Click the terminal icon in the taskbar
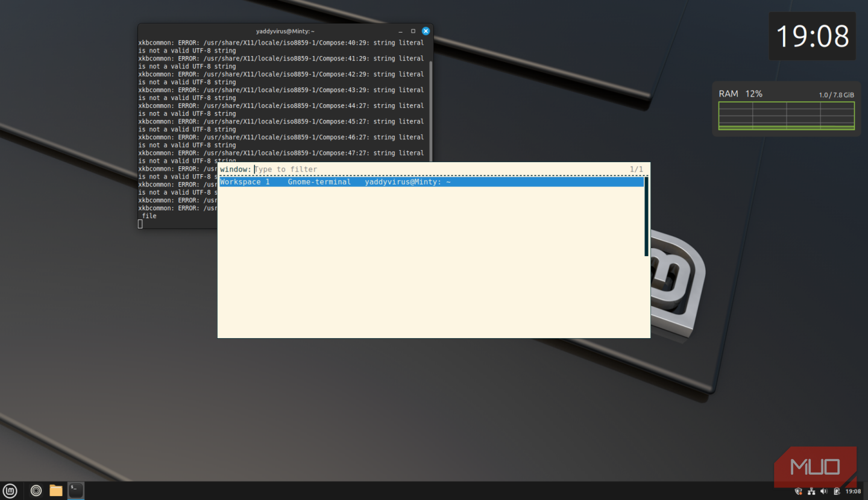This screenshot has width=868, height=500. 76,491
